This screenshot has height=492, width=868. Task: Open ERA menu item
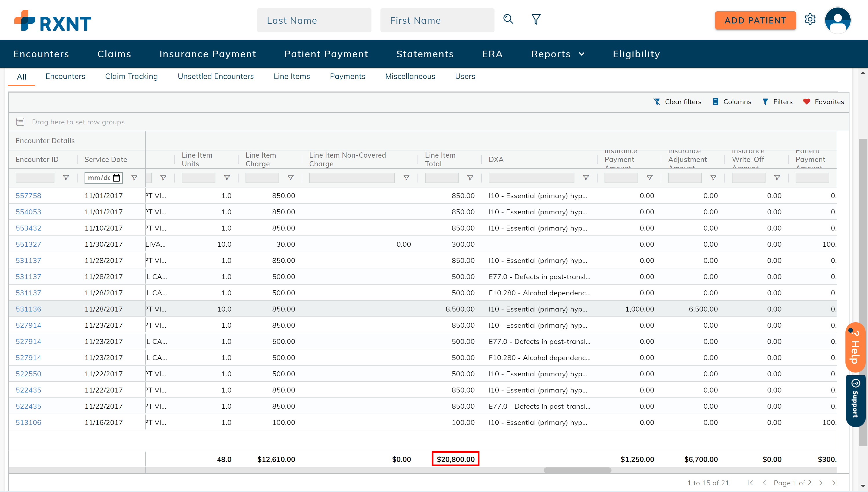pyautogui.click(x=492, y=54)
